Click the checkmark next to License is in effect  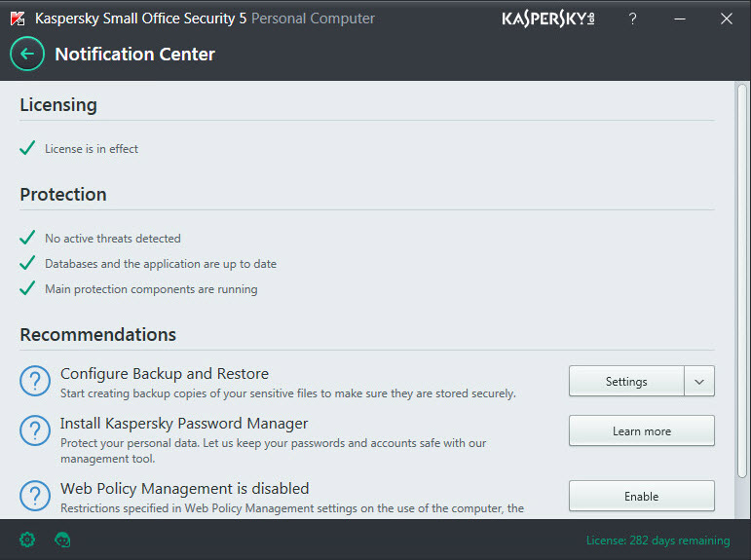pos(27,148)
